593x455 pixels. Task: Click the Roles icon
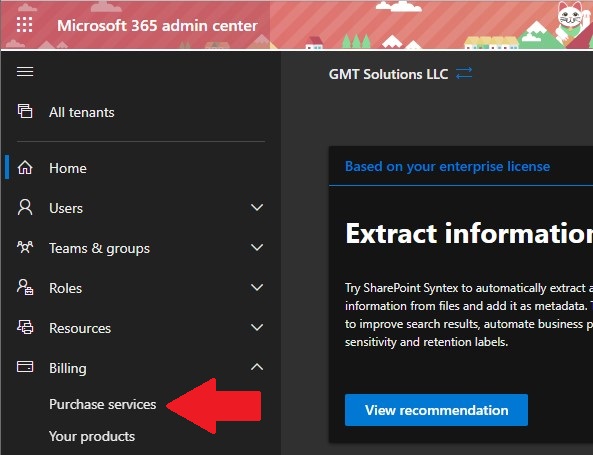[25, 287]
